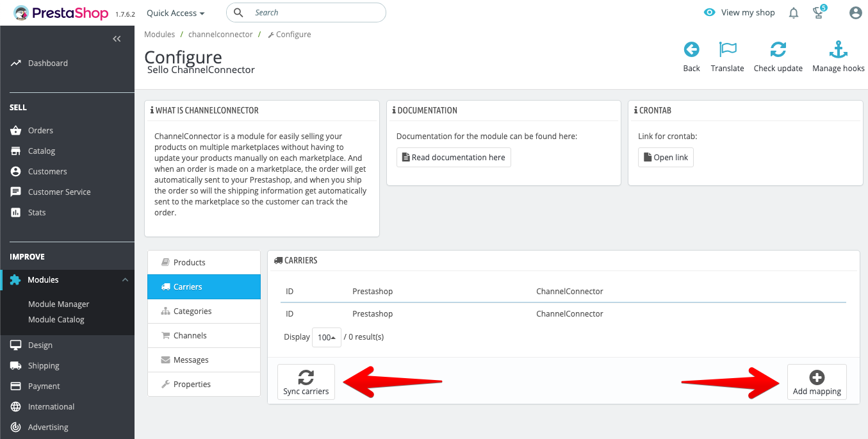
Task: Click Read documentation here button
Action: coord(454,157)
